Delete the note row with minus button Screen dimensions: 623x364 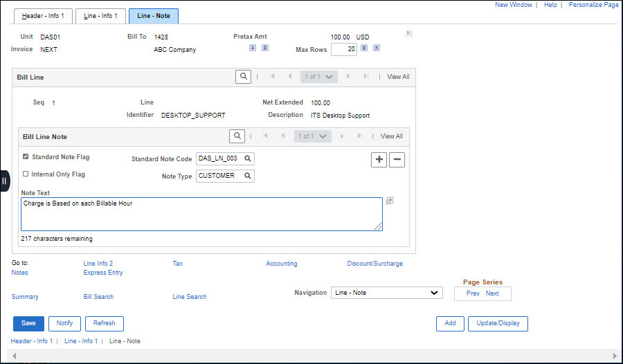397,160
